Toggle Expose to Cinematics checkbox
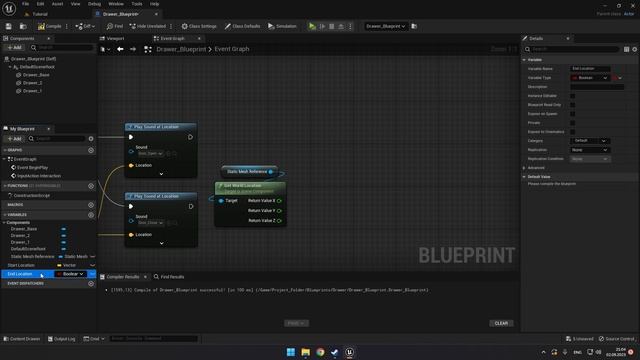The height and width of the screenshot is (360, 640). (573, 132)
